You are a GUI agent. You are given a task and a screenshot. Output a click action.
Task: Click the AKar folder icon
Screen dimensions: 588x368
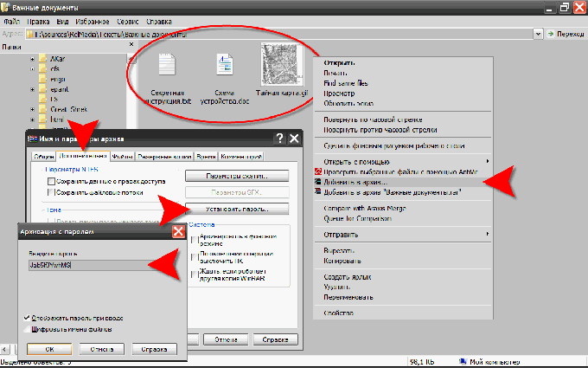pos(43,59)
